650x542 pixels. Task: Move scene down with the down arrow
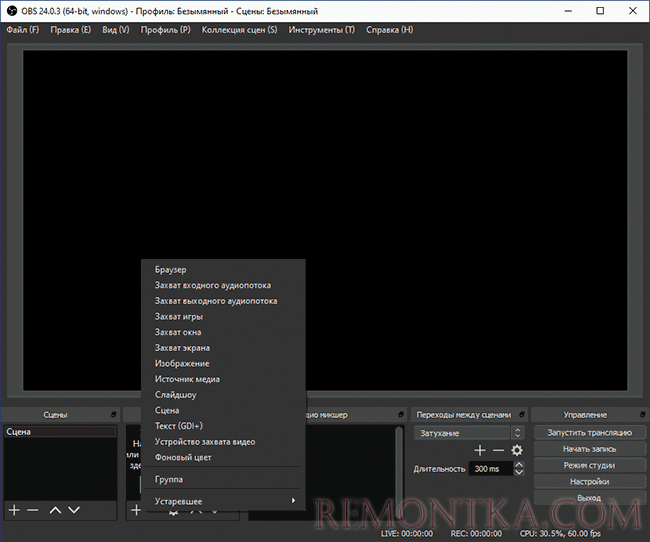(74, 510)
